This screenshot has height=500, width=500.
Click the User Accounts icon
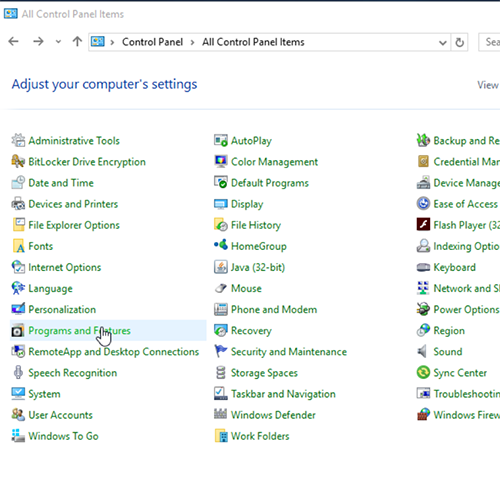point(18,415)
